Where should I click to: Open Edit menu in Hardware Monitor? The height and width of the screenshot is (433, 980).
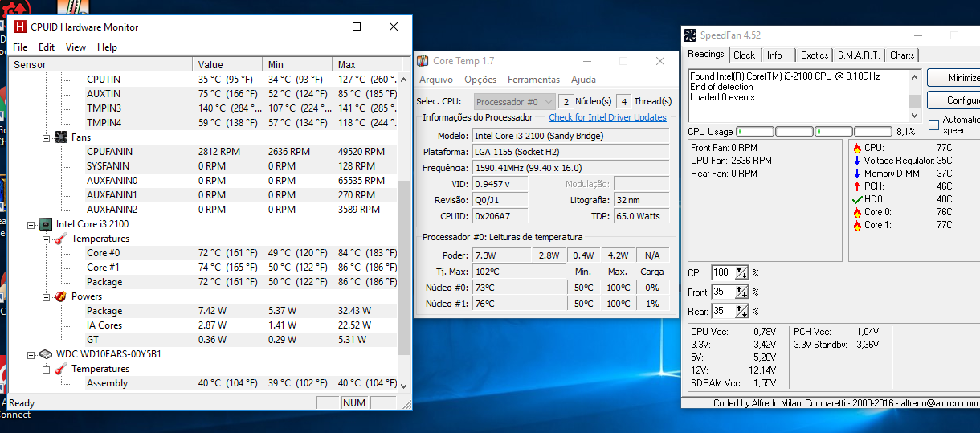coord(47,47)
